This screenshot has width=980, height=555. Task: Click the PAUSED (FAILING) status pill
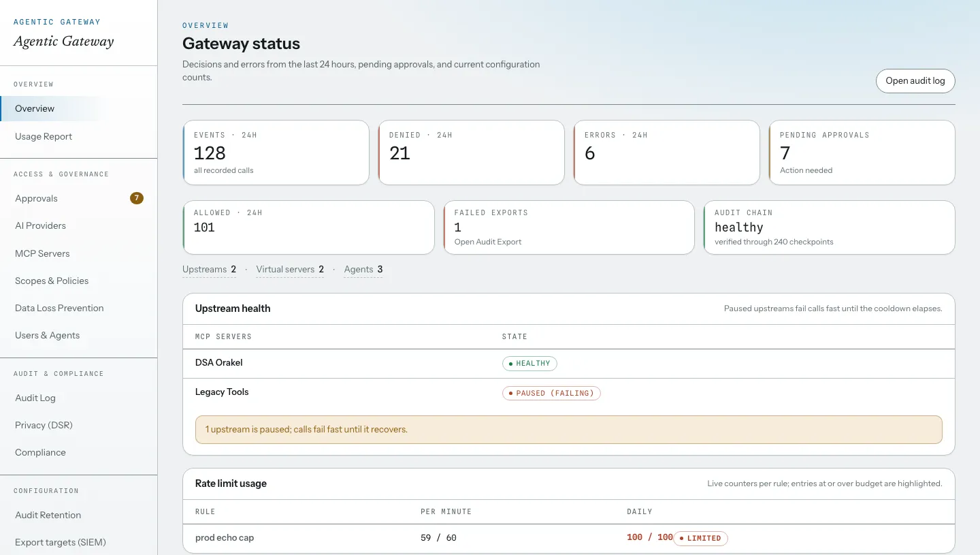tap(551, 393)
